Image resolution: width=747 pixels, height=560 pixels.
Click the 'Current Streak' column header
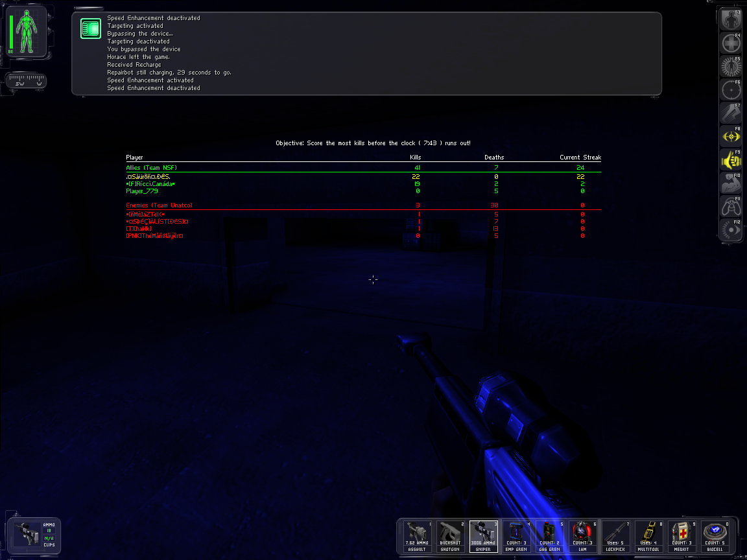tap(580, 157)
